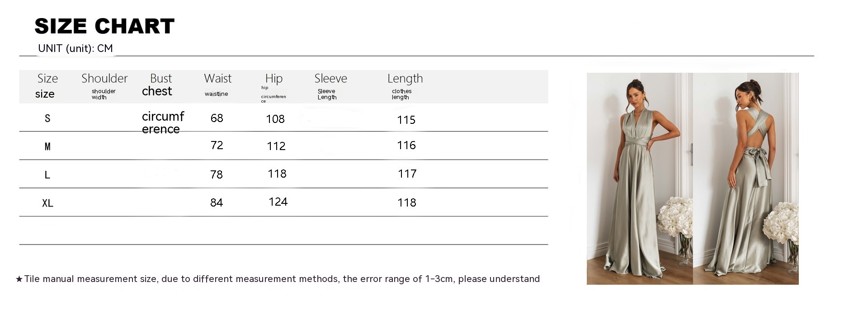This screenshot has height=315, width=868.
Task: Click the XL size row label
Action: click(47, 203)
